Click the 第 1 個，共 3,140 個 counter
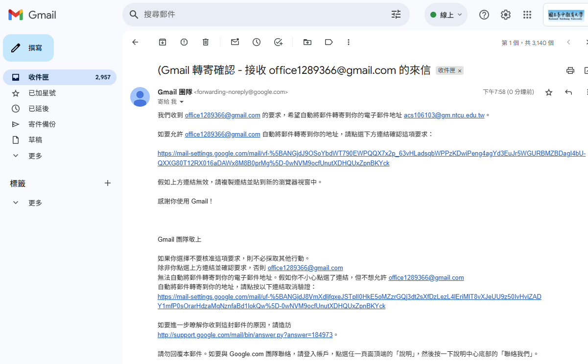The image size is (588, 364). [x=528, y=43]
